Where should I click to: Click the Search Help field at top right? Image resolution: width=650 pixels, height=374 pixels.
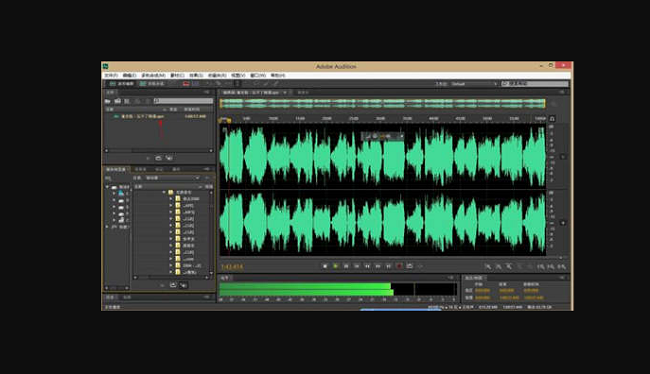point(535,84)
